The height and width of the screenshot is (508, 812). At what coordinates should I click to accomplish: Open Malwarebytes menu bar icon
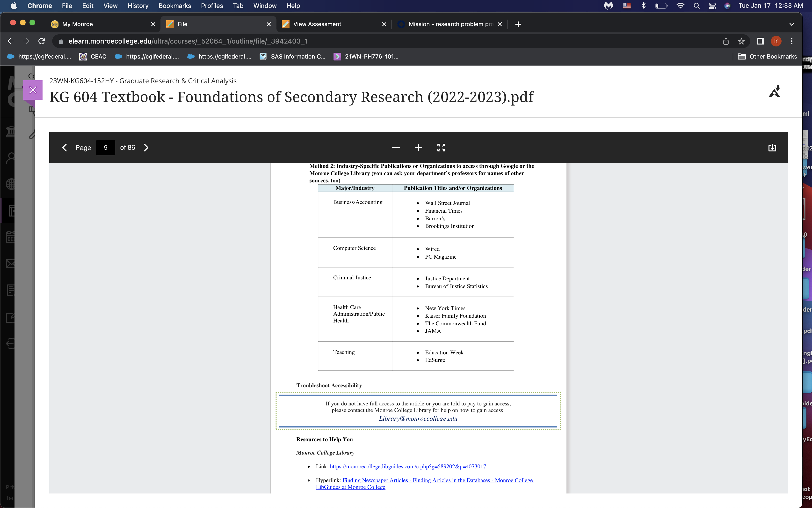coord(608,6)
